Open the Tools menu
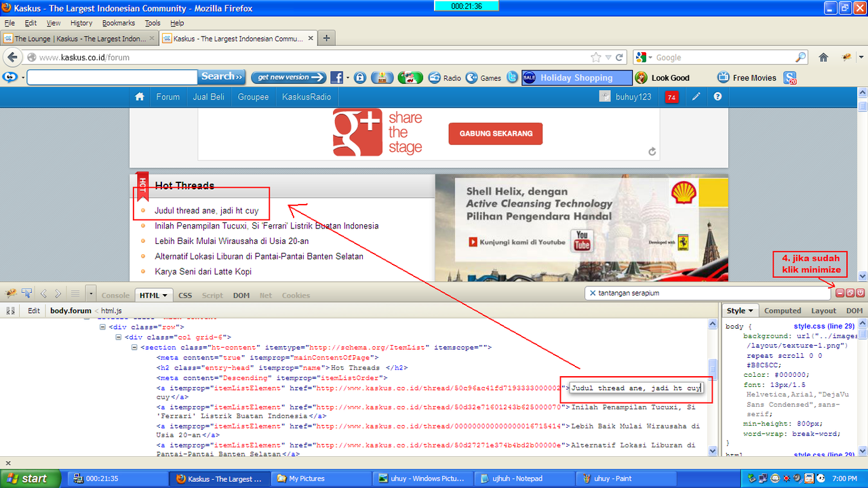868x488 pixels. (x=153, y=23)
